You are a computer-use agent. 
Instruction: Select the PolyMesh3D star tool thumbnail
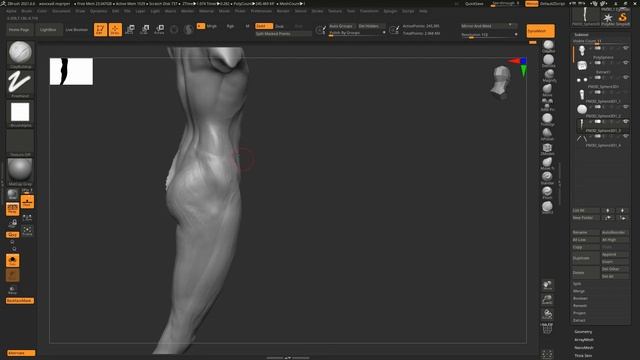click(608, 18)
